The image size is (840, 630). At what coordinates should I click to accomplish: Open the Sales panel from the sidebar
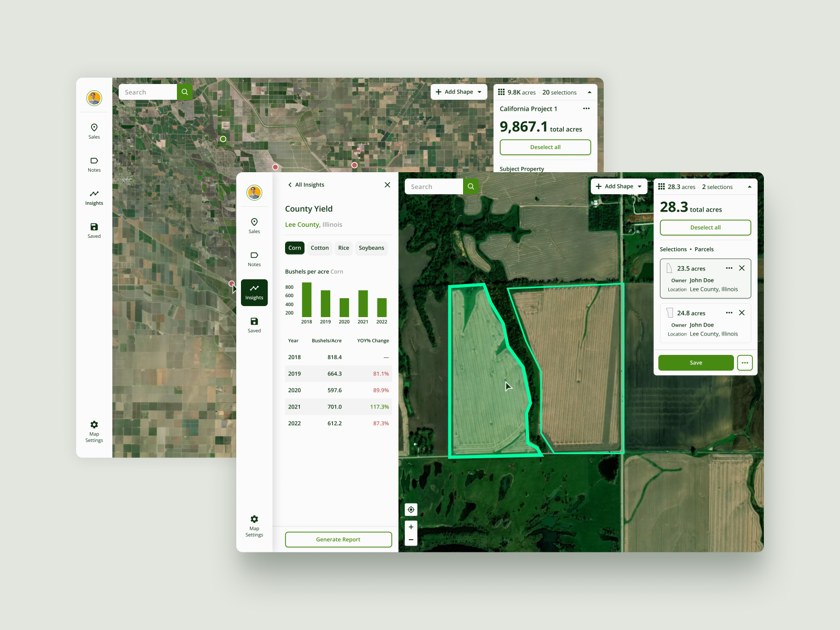tap(254, 226)
